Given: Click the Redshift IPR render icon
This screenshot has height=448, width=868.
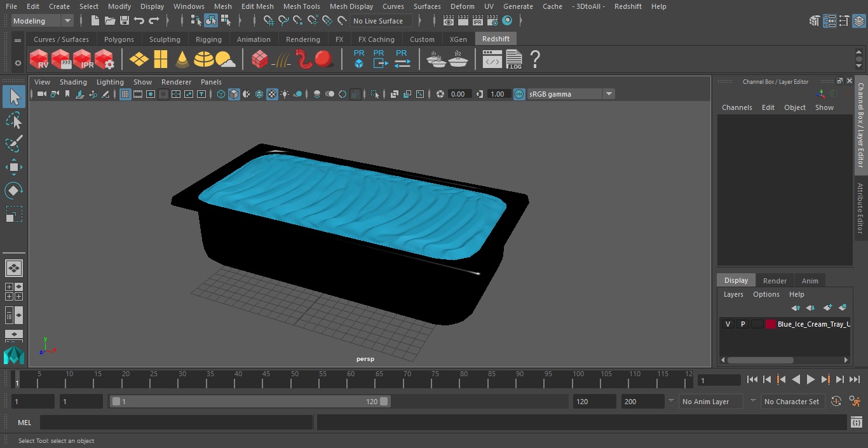Looking at the screenshot, I should (x=83, y=60).
